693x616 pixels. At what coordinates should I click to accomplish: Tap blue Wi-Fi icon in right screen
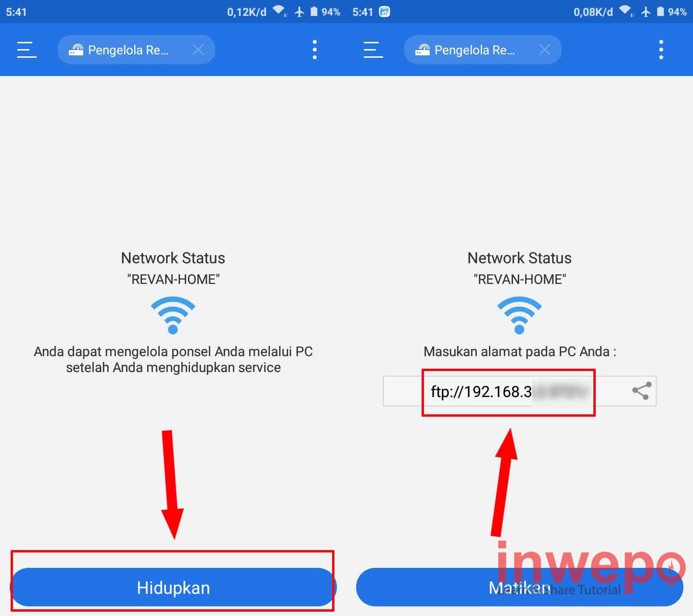coord(519,315)
